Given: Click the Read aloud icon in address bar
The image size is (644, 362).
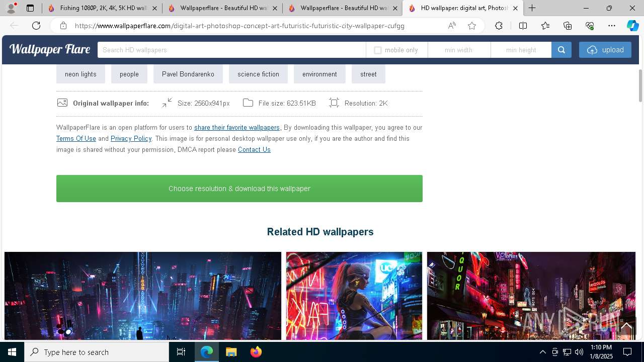Looking at the screenshot, I should pos(452,26).
